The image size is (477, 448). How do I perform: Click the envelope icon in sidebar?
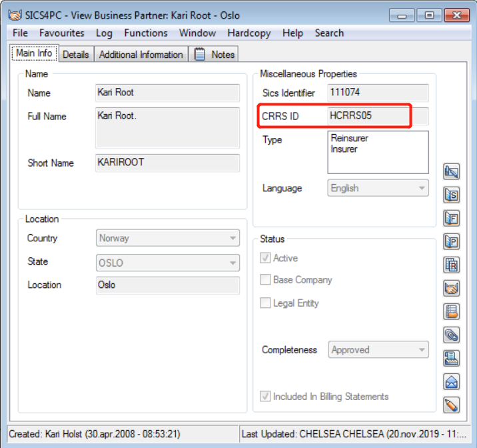tap(452, 381)
